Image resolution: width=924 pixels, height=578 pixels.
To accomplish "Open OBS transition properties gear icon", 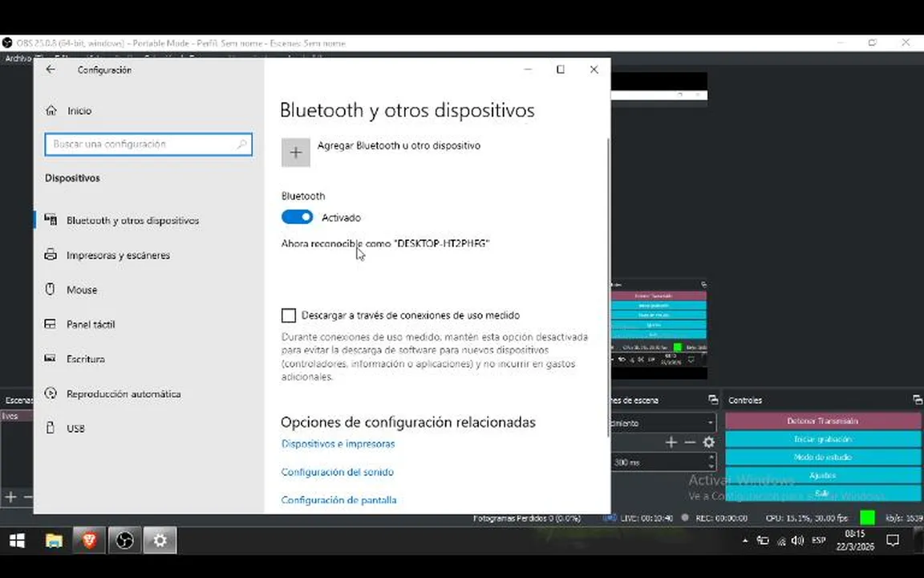I will coord(708,442).
